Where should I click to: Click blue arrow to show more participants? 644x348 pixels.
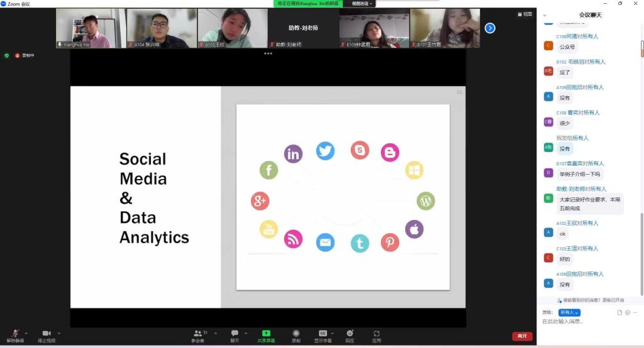coord(490,28)
